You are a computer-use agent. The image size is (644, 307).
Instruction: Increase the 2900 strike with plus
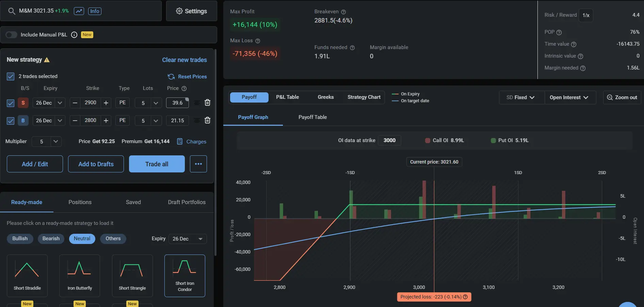[106, 103]
